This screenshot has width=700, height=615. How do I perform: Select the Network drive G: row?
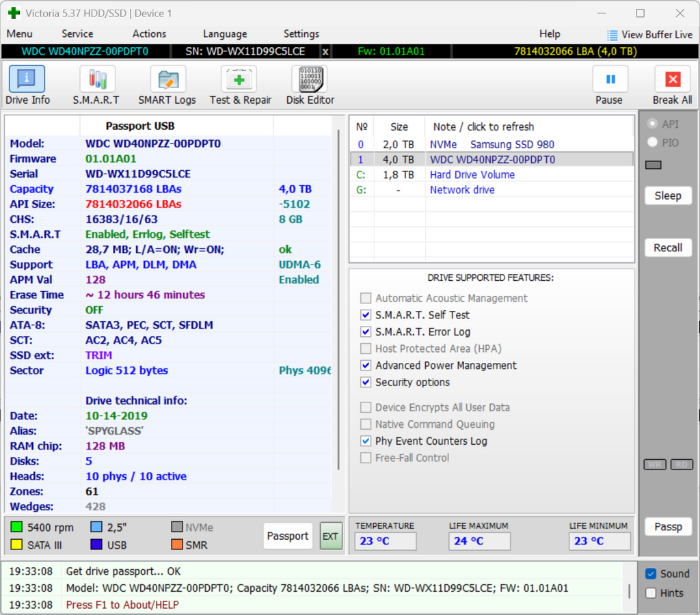pos(491,190)
